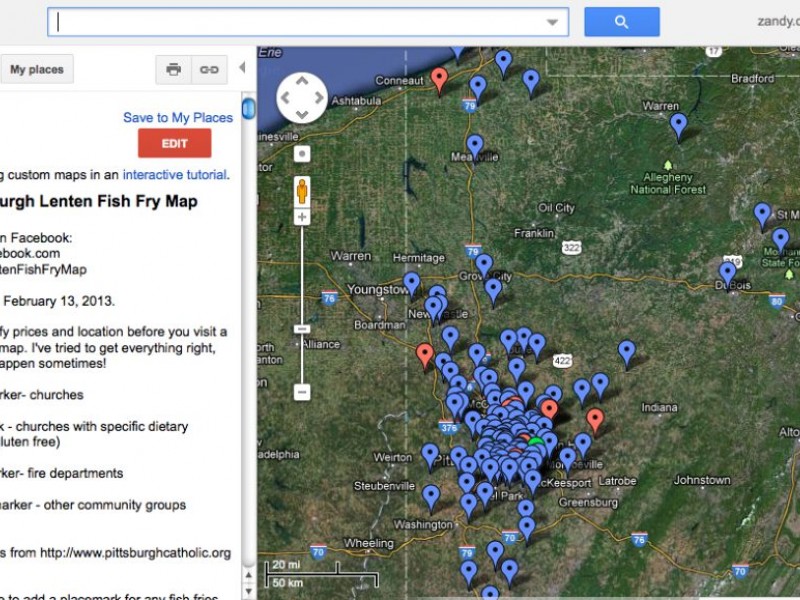
Task: Click the red marker near Conneaut
Action: coord(439,78)
